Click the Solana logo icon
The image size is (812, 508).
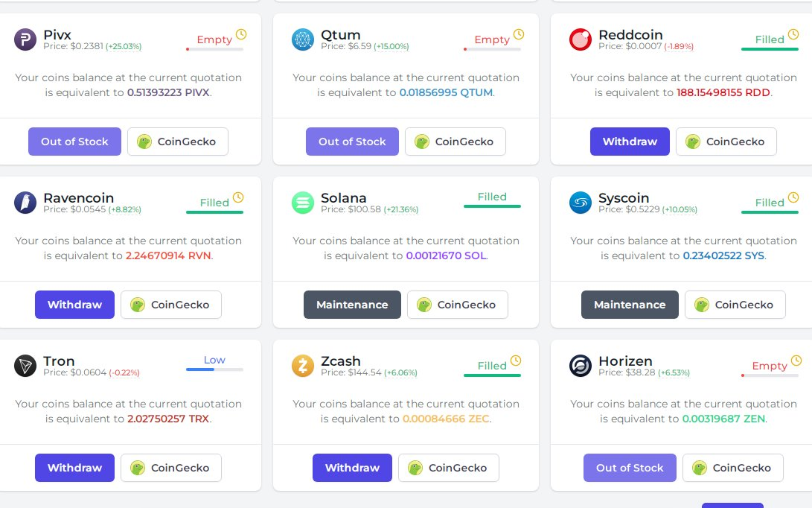pos(302,203)
